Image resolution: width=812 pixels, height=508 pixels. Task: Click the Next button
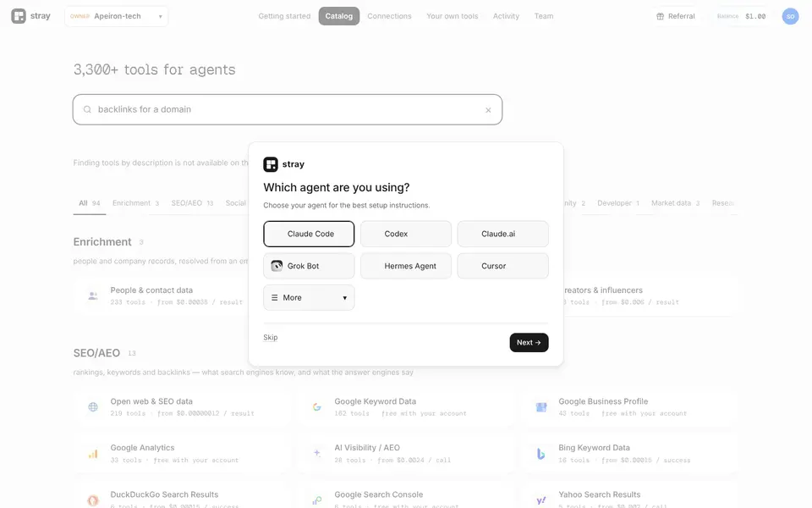click(529, 343)
